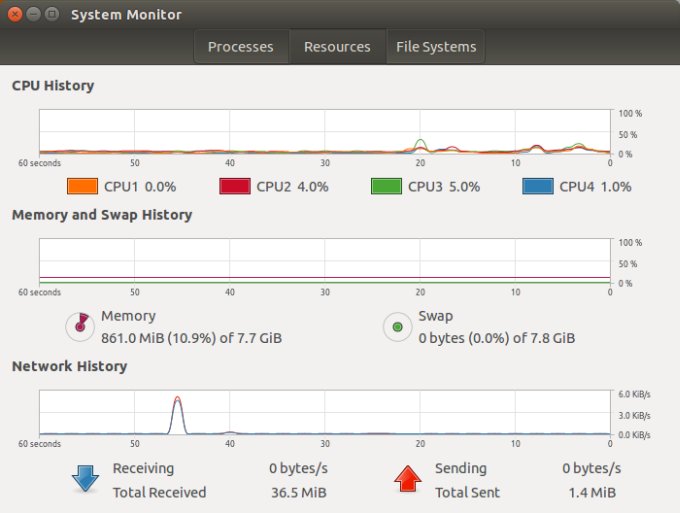Click the Memory and Swap History graph
Image resolution: width=680 pixels, height=513 pixels.
pyautogui.click(x=325, y=262)
